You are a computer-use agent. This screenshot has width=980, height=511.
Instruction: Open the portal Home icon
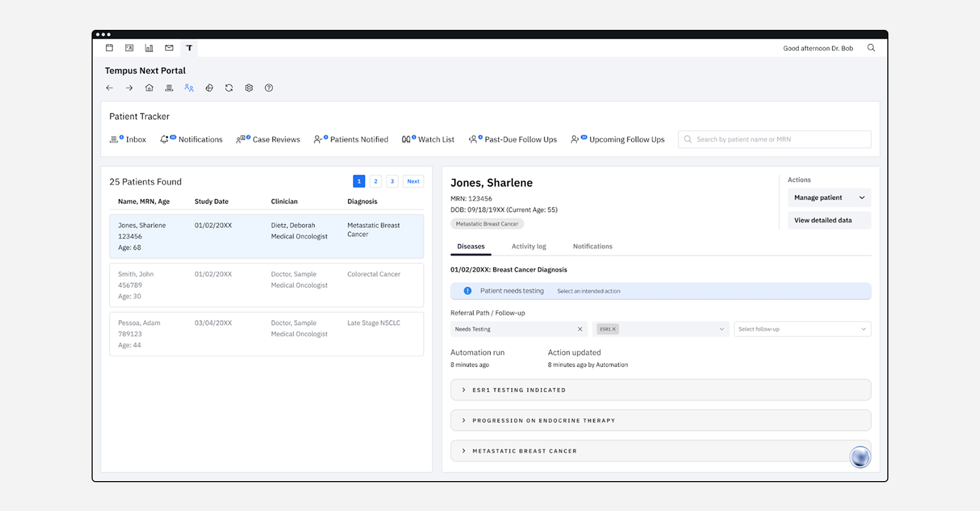[149, 88]
